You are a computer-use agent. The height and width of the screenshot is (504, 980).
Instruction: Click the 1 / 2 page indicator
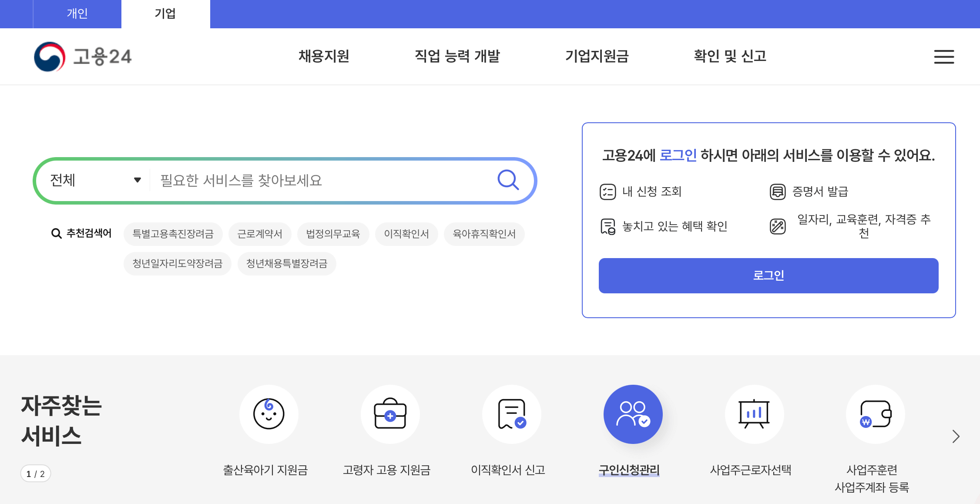[x=35, y=474]
